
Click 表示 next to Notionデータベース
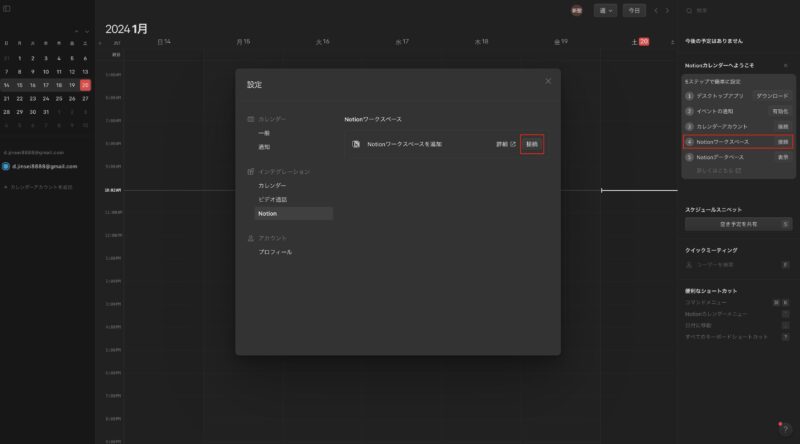(783, 157)
